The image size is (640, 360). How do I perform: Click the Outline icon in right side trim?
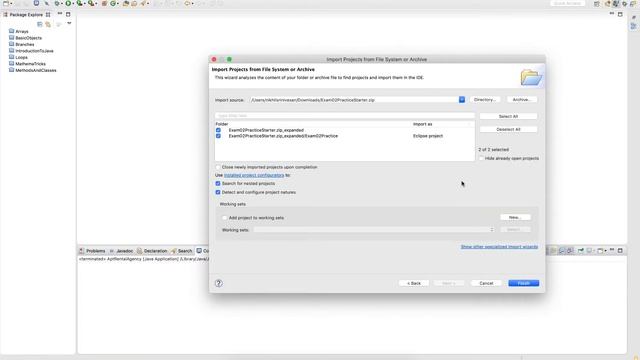633,26
